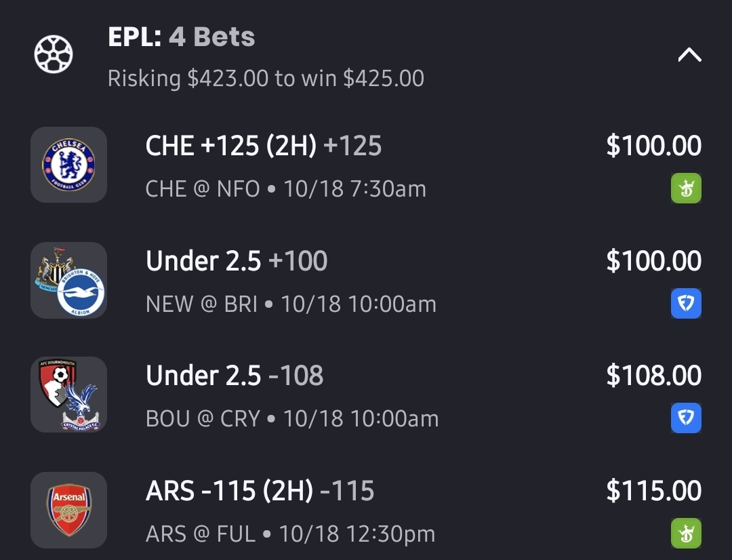This screenshot has height=560, width=732.
Task: Tap the soccer ball EPL icon
Action: 54,55
